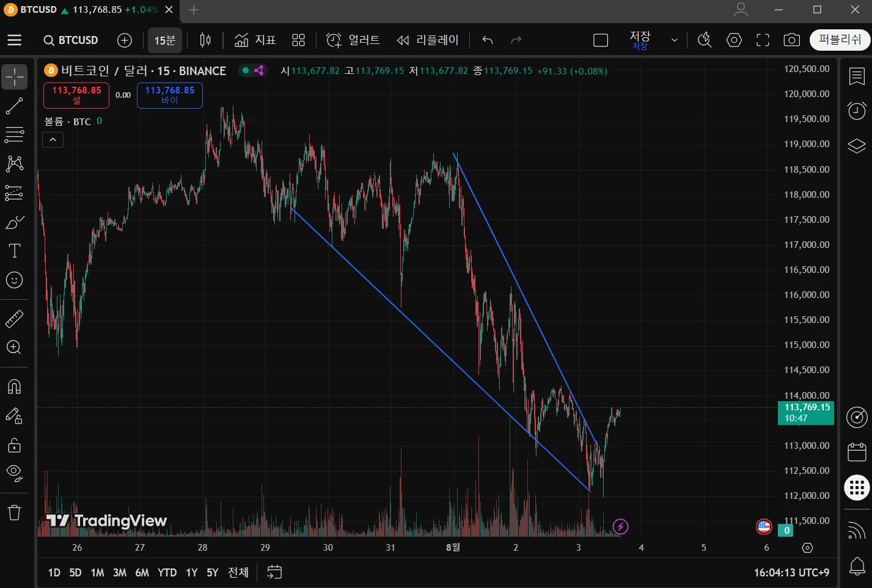
Task: Select the text annotation tool
Action: pyautogui.click(x=14, y=251)
